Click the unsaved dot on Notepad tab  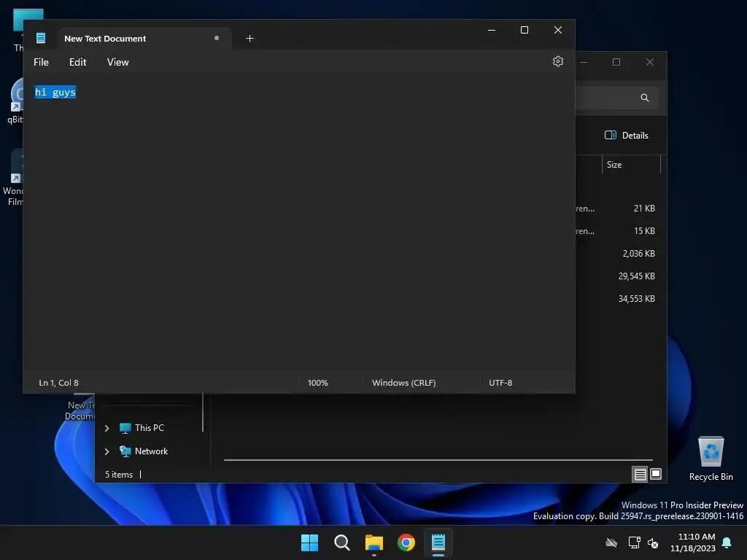(217, 38)
